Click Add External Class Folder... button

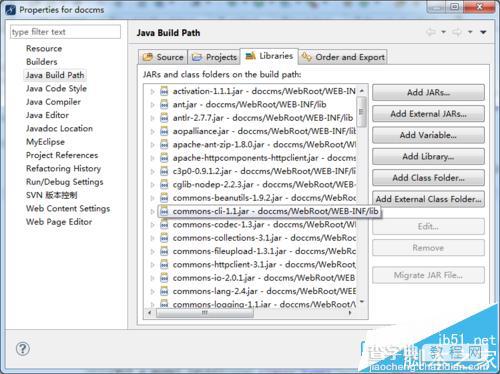(x=428, y=199)
